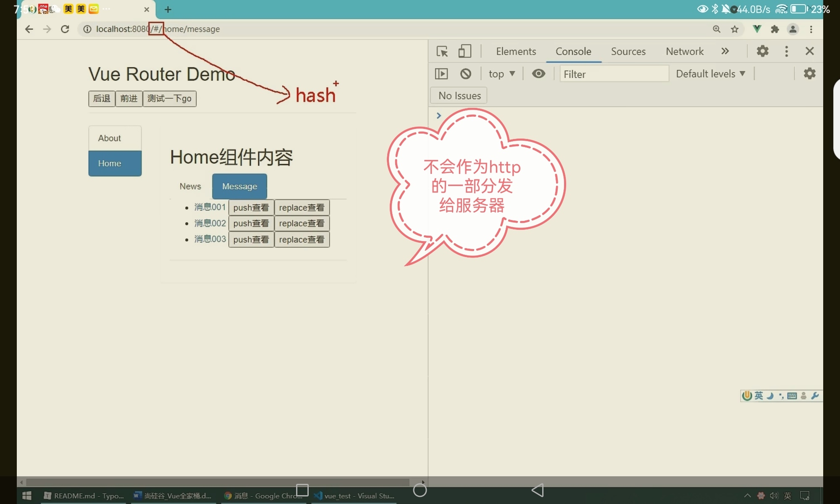This screenshot has width=840, height=504.
Task: Open the 消息001 link
Action: click(x=210, y=207)
